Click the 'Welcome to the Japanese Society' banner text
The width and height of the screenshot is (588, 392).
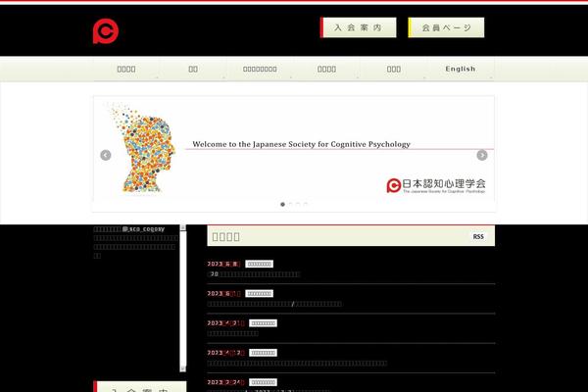click(301, 144)
